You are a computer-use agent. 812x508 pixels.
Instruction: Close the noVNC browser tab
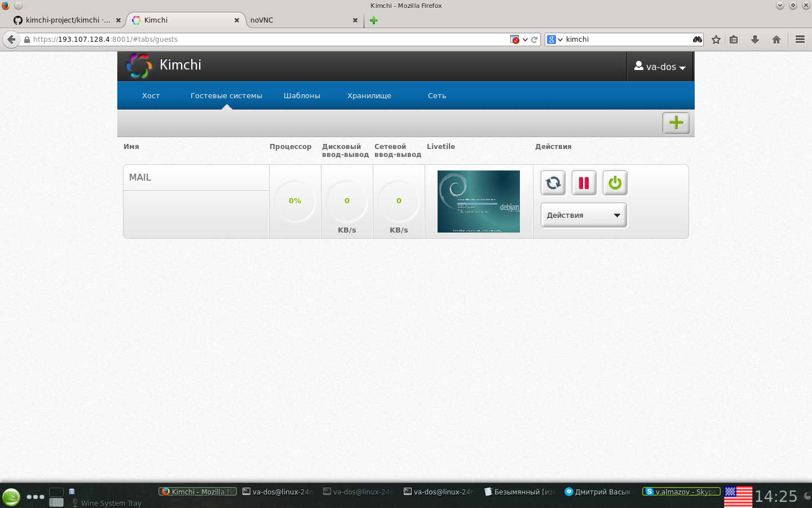pyautogui.click(x=355, y=20)
